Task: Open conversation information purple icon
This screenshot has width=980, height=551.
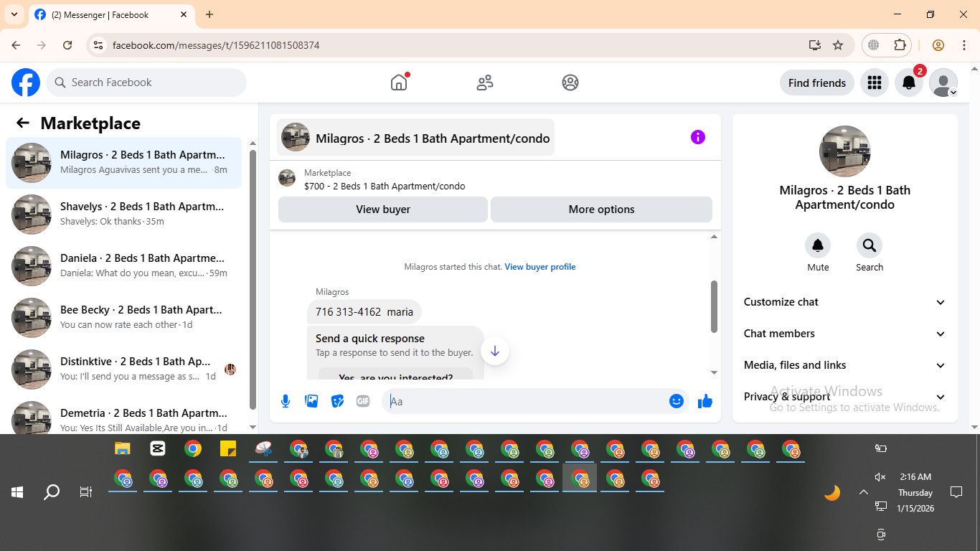Action: 698,137
